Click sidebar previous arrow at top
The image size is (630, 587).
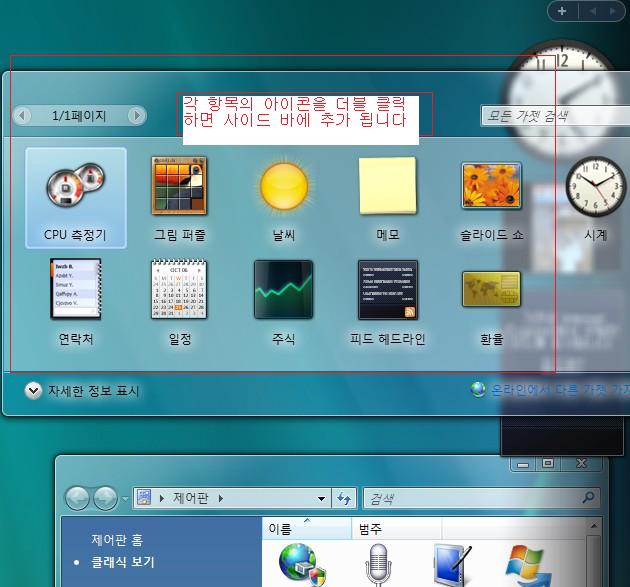[593, 11]
